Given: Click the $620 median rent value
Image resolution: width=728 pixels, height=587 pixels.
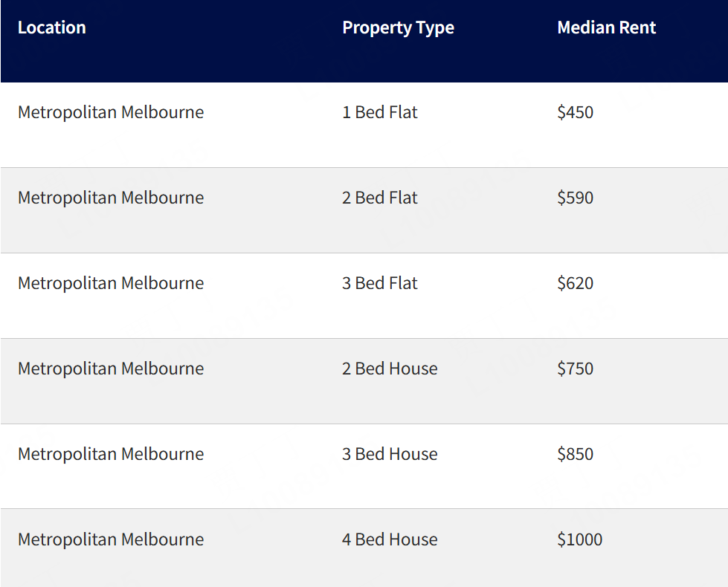Looking at the screenshot, I should [575, 284].
